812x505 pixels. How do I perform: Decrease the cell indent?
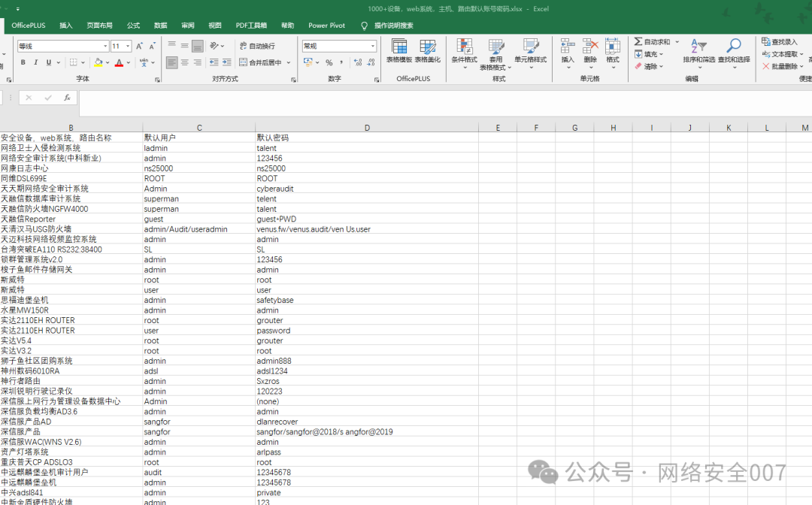pos(214,62)
